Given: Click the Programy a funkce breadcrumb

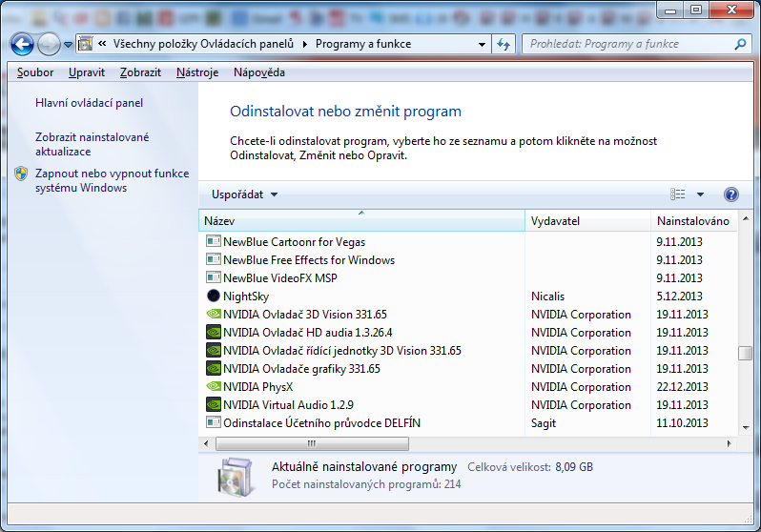Looking at the screenshot, I should click(363, 44).
